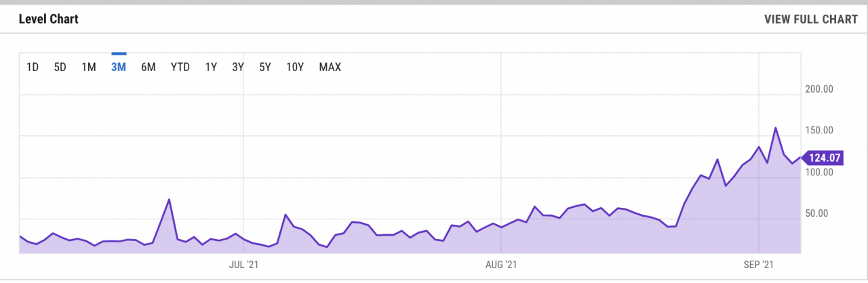Show year-to-date with YTD
The width and height of the screenshot is (868, 283).
click(x=180, y=67)
